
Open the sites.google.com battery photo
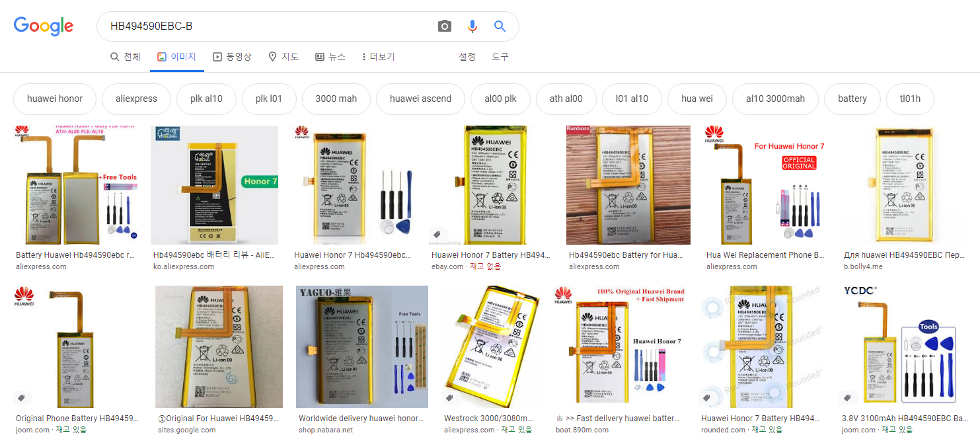click(x=219, y=346)
